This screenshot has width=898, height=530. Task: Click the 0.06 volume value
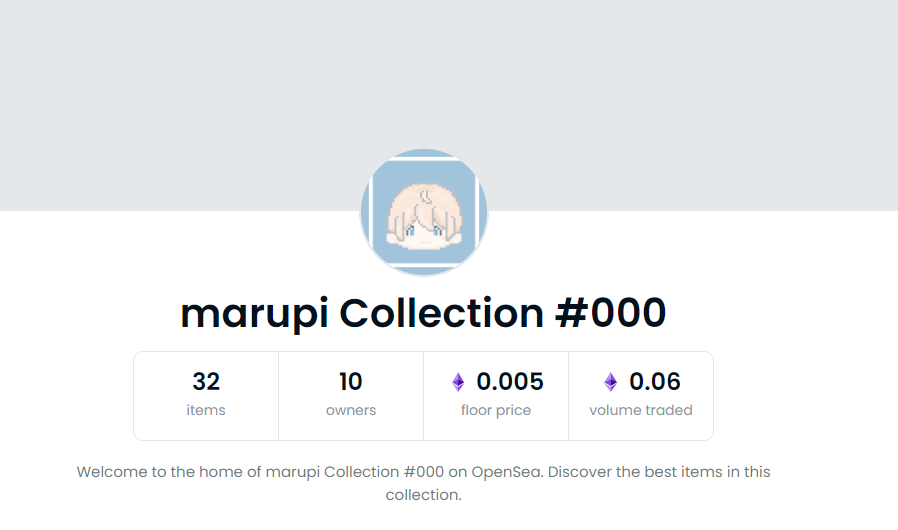[655, 382]
